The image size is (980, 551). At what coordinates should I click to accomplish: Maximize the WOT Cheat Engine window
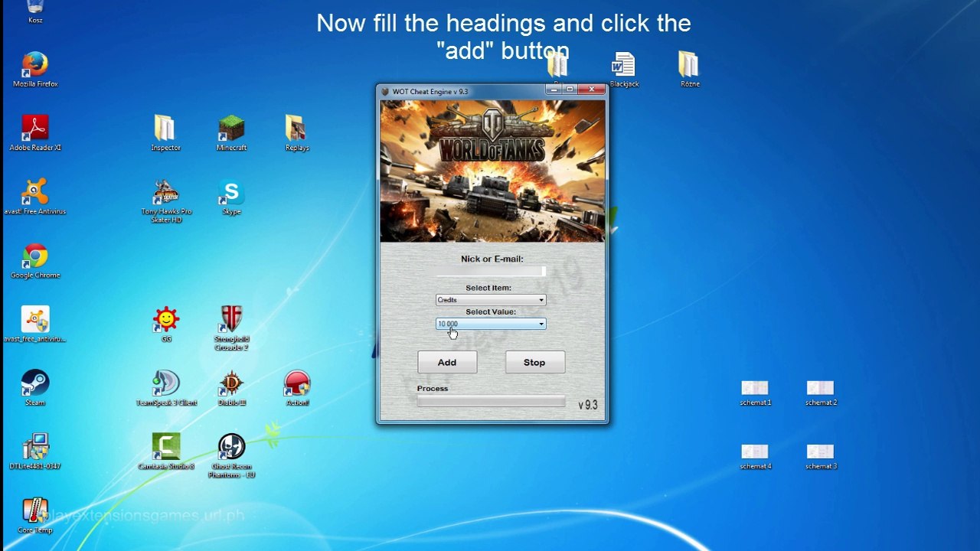(x=570, y=90)
